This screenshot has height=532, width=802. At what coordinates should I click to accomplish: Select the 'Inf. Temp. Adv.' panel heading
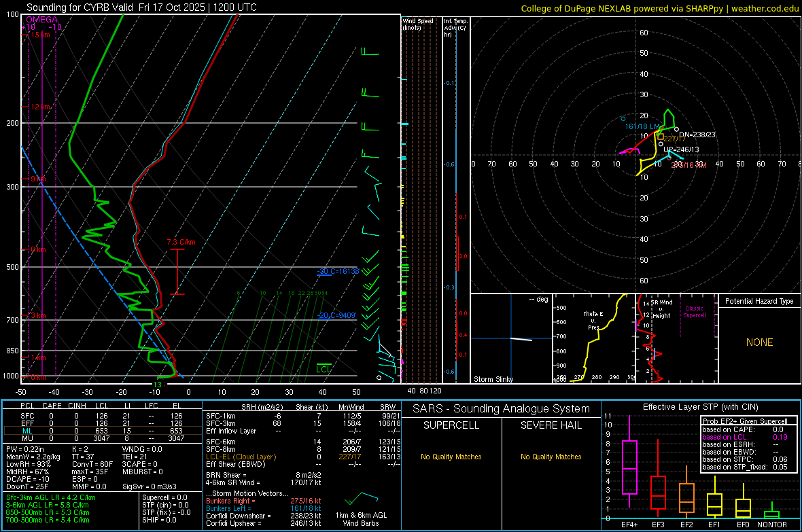click(x=456, y=28)
